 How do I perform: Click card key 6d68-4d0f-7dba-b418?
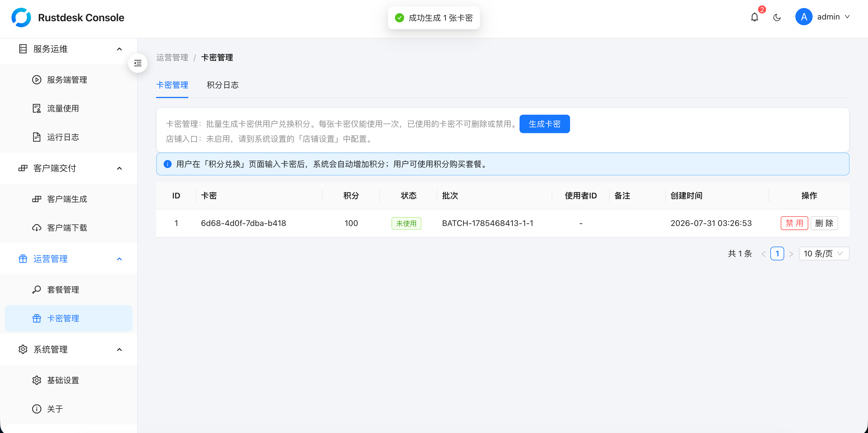click(243, 223)
